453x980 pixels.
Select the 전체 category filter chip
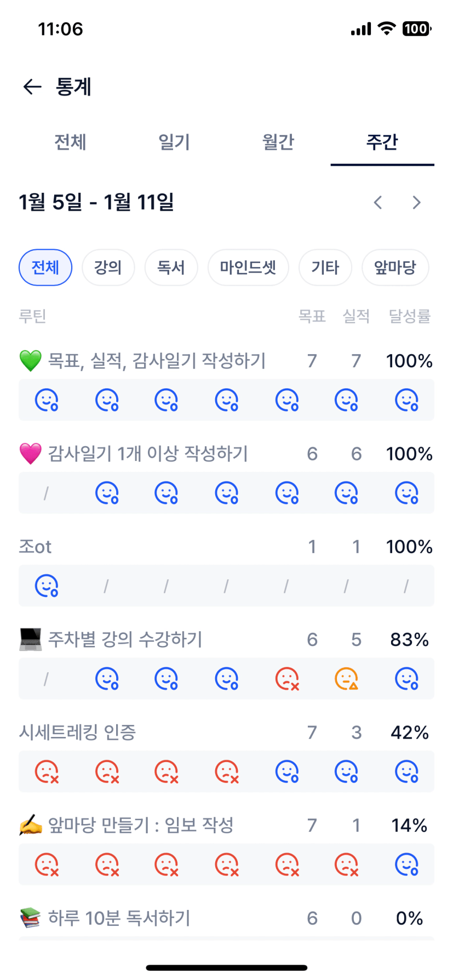pyautogui.click(x=45, y=268)
